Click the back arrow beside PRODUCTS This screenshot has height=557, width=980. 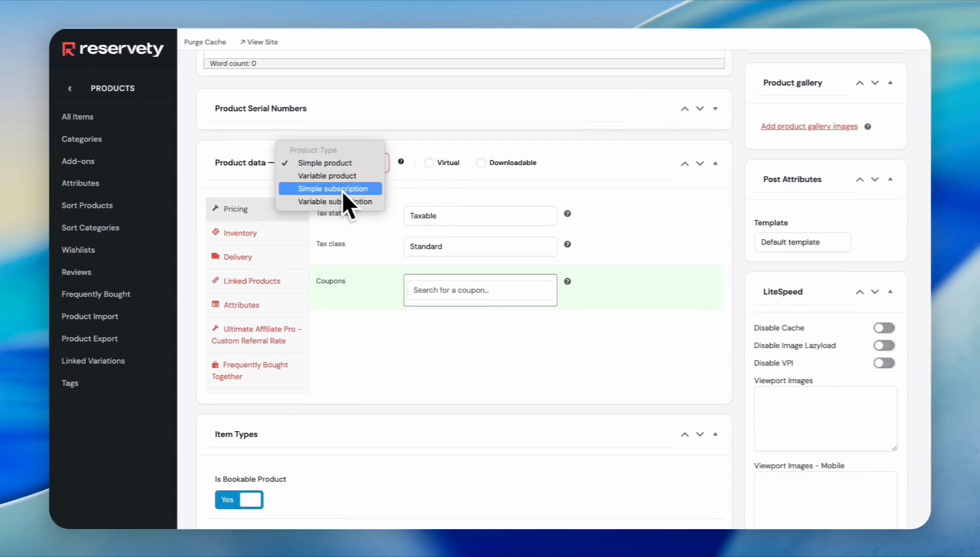tap(70, 88)
